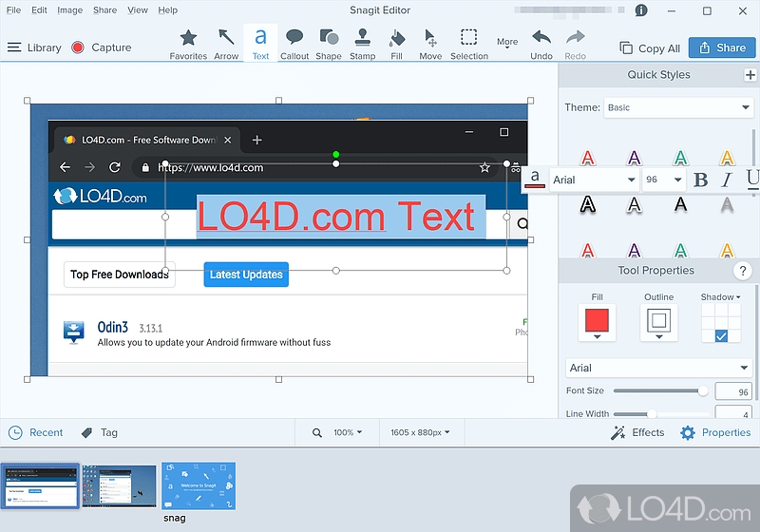The height and width of the screenshot is (532, 760).
Task: Expand the Outline dropdown arrow
Action: click(658, 336)
